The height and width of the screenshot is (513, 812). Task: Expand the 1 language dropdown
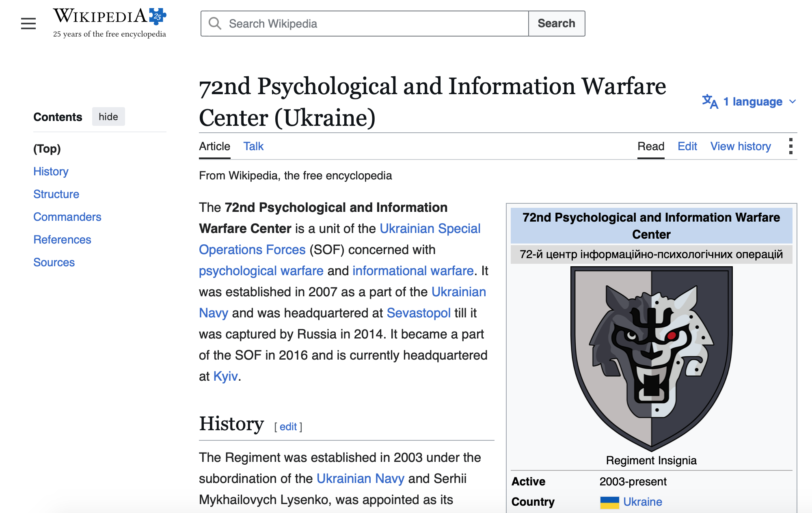749,101
